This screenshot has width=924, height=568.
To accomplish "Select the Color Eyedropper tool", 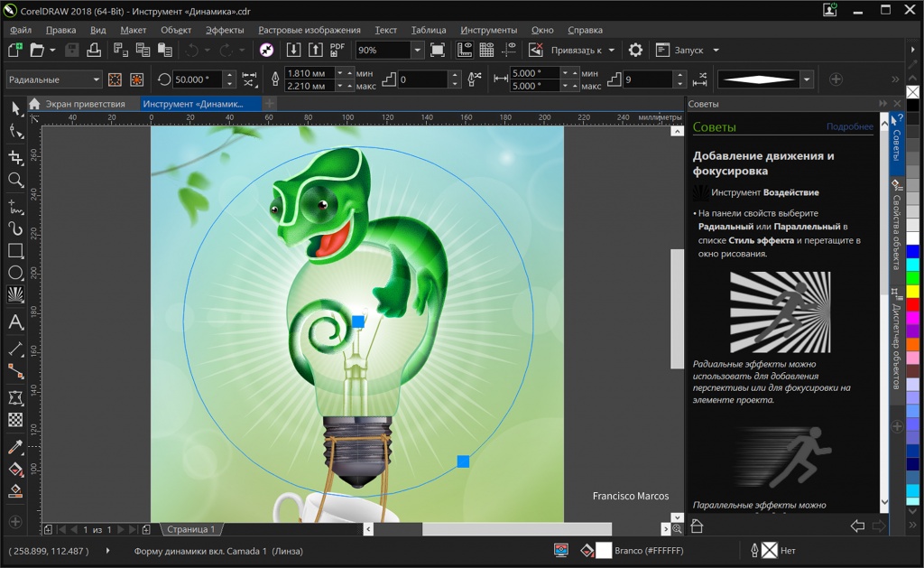I will point(15,446).
